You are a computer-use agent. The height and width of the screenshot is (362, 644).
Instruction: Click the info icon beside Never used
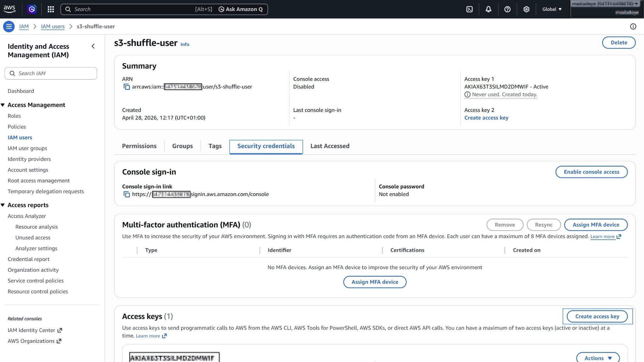coord(467,94)
